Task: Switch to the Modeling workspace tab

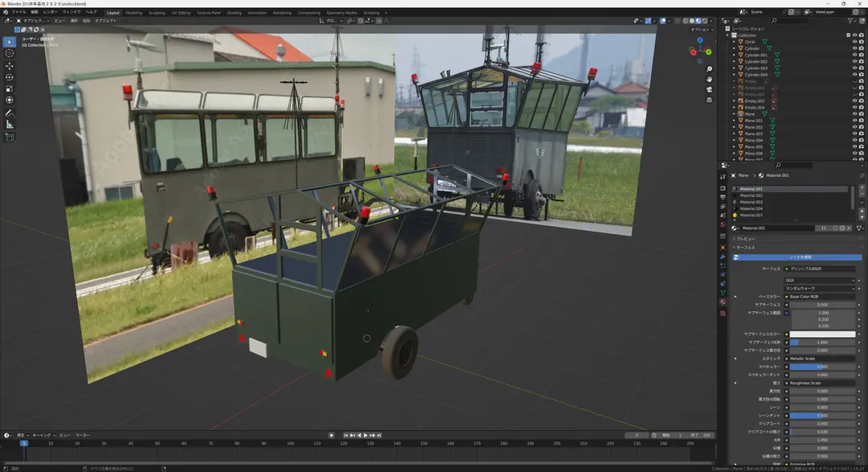Action: click(134, 13)
